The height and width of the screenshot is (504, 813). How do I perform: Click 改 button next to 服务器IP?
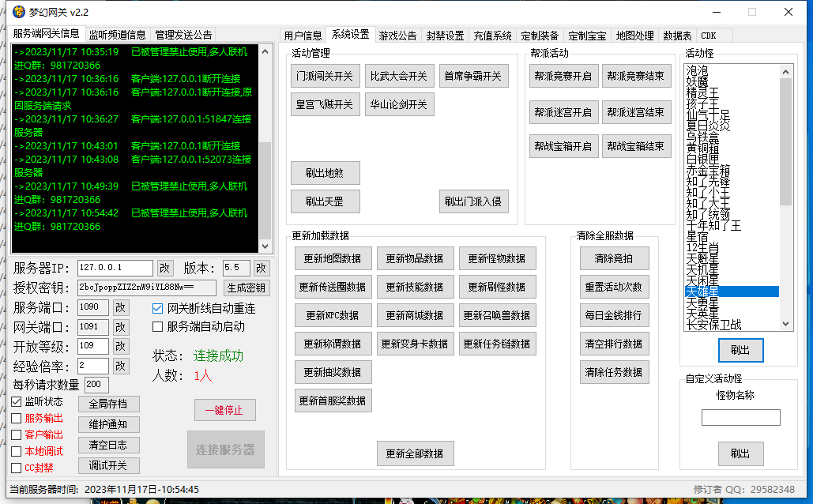point(164,268)
